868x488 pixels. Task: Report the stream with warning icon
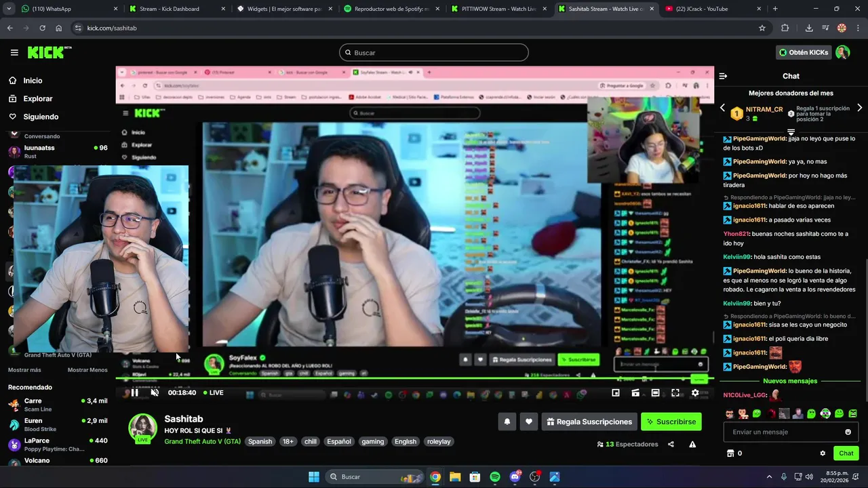point(692,445)
